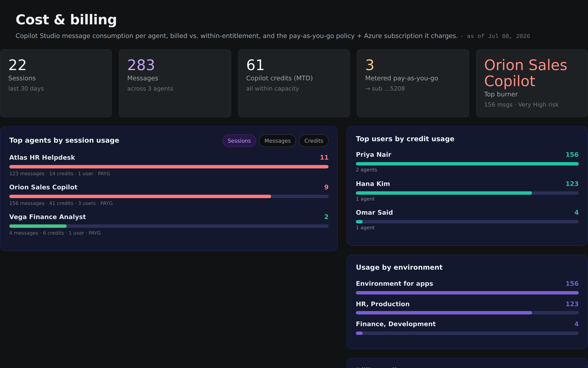The image size is (588, 368).
Task: Click the 'Top users by credit usage' heading
Action: click(405, 139)
